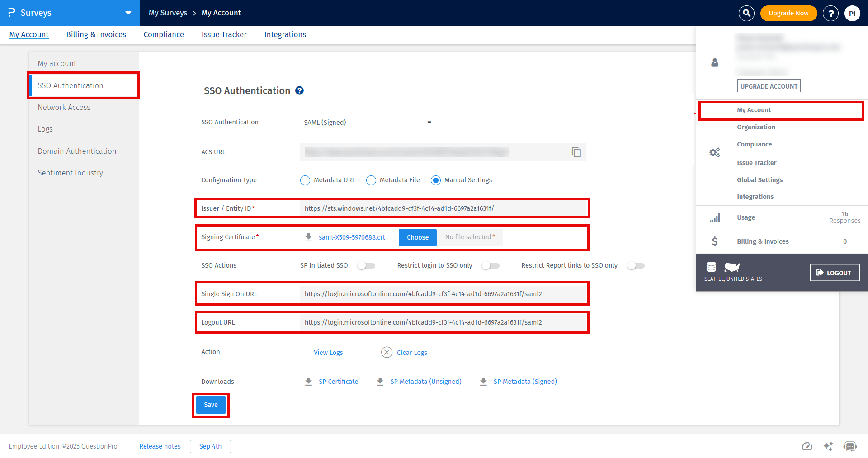
Task: Copy the ACS URL with copy icon
Action: click(x=576, y=152)
